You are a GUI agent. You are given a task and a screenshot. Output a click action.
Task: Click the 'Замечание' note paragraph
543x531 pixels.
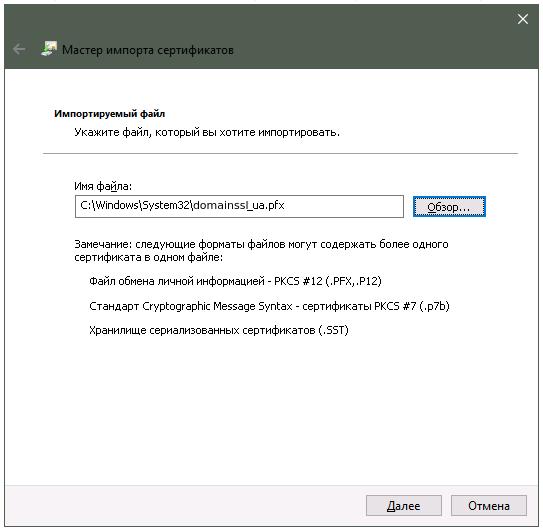coord(261,251)
